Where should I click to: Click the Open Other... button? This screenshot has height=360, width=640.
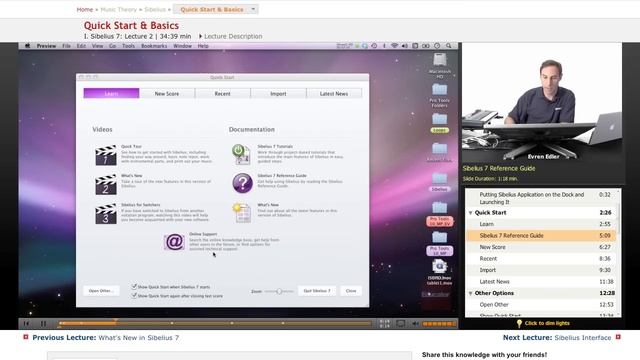coord(101,291)
